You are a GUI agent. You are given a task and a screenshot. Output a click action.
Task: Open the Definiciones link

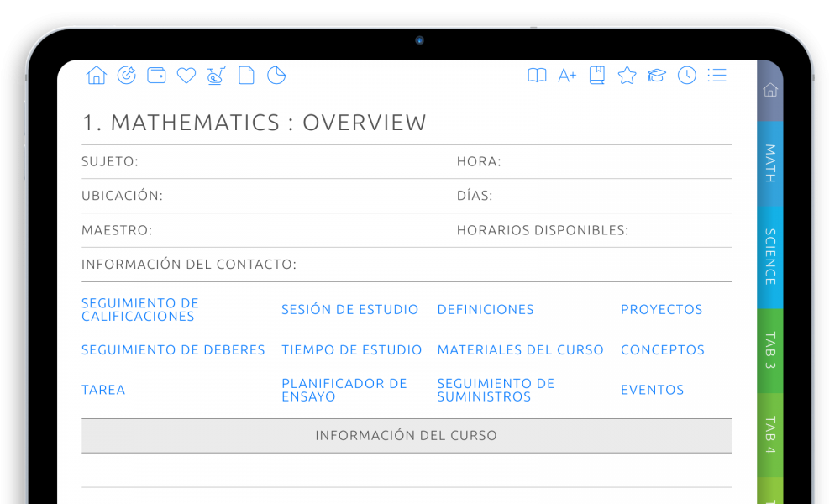(x=486, y=310)
